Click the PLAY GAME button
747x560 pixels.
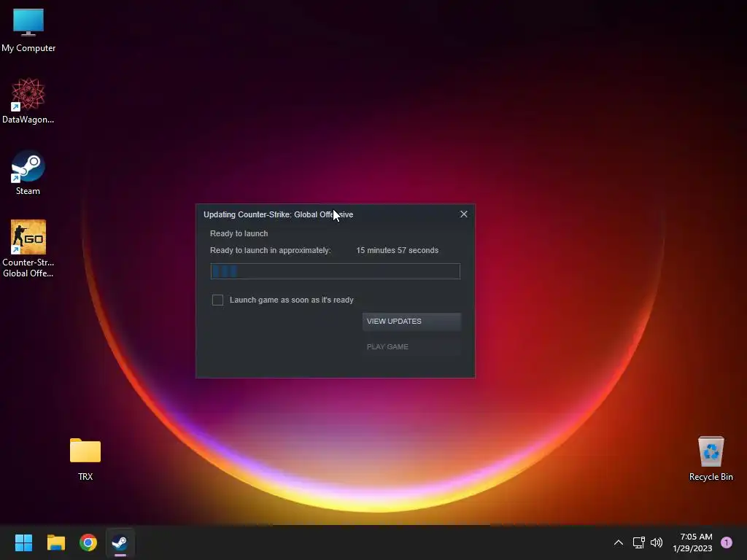click(411, 346)
